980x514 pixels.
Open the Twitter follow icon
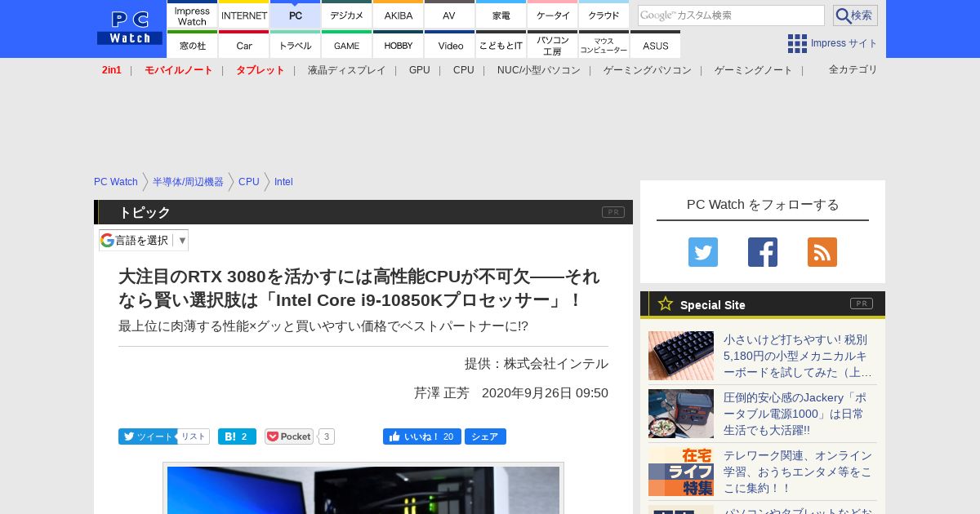point(703,252)
